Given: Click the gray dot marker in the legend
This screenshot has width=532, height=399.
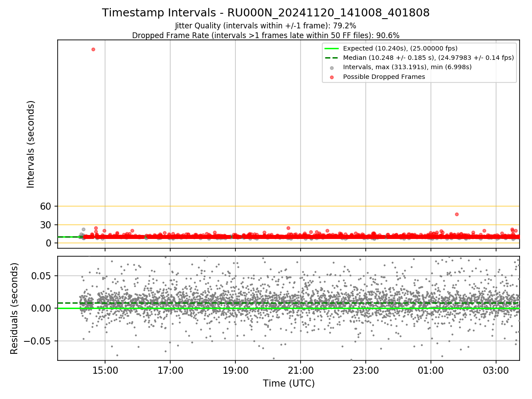Looking at the screenshot, I should point(332,67).
